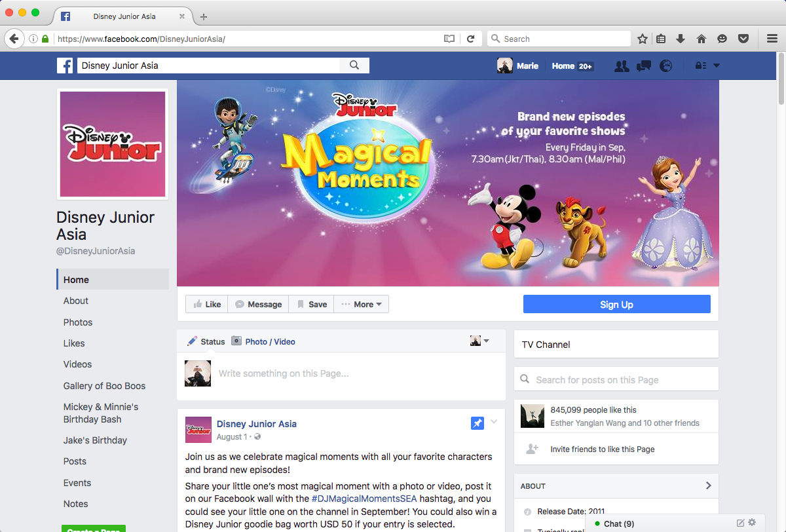
Task: Select the Photo / Video tab
Action: click(x=263, y=341)
